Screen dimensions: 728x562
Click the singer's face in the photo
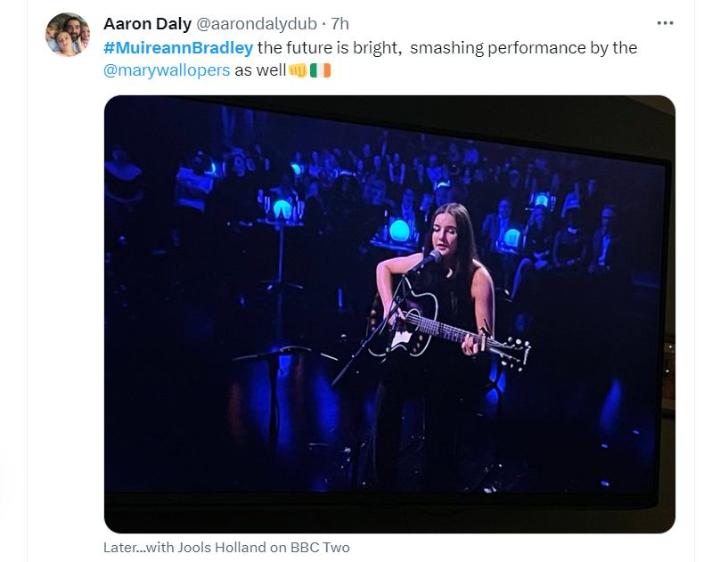(x=446, y=232)
